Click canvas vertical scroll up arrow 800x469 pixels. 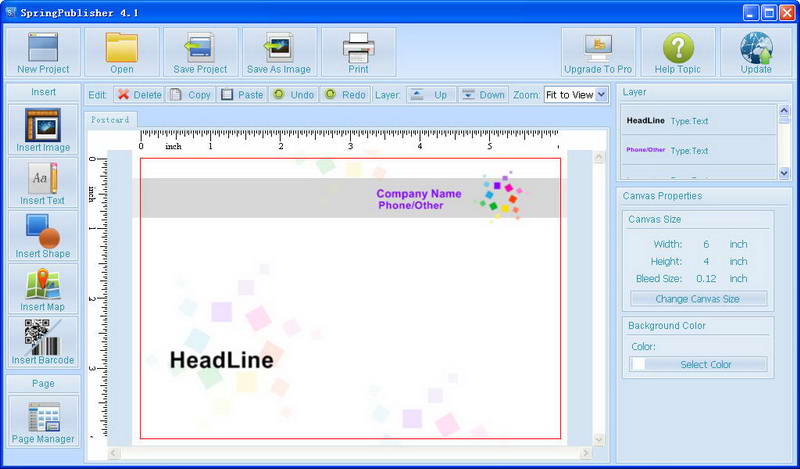[599, 157]
